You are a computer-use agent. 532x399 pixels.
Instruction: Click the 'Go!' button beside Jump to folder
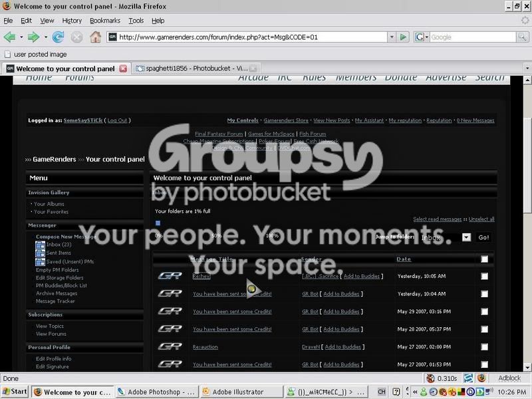(x=483, y=237)
